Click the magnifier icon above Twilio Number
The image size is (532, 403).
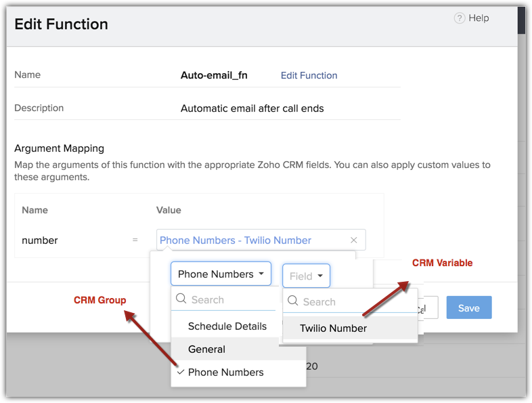pos(293,302)
